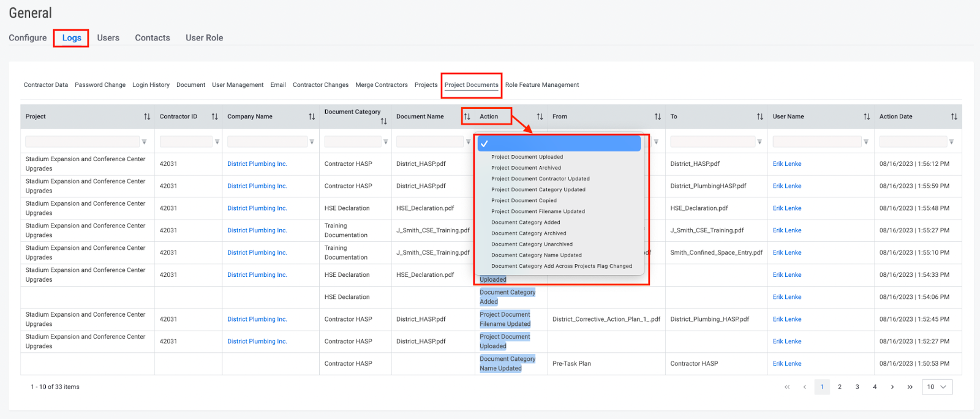The height and width of the screenshot is (419, 980).
Task: Sort the User Name column
Action: (867, 116)
